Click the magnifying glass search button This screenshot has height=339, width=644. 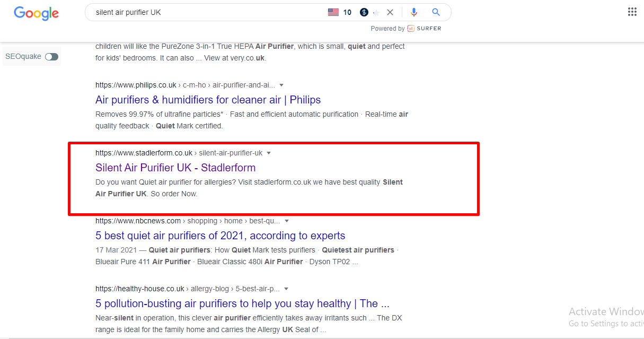click(x=436, y=12)
